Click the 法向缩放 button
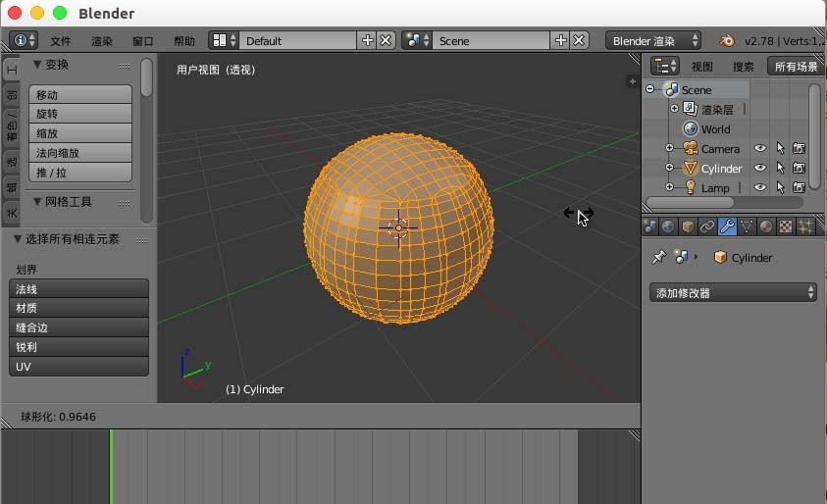Image resolution: width=827 pixels, height=504 pixels. 80,153
